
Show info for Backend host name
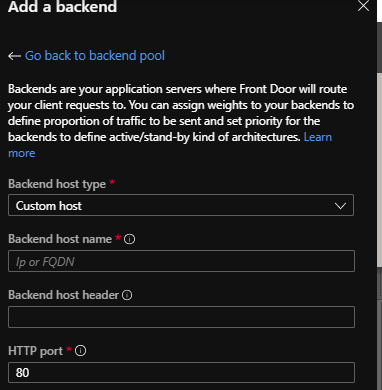pyautogui.click(x=129, y=239)
